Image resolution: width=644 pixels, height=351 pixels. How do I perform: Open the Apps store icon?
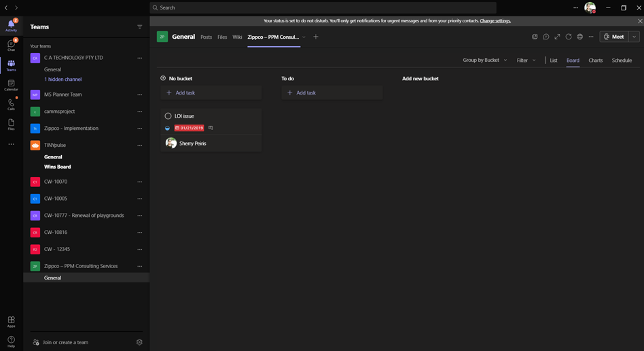tap(11, 322)
